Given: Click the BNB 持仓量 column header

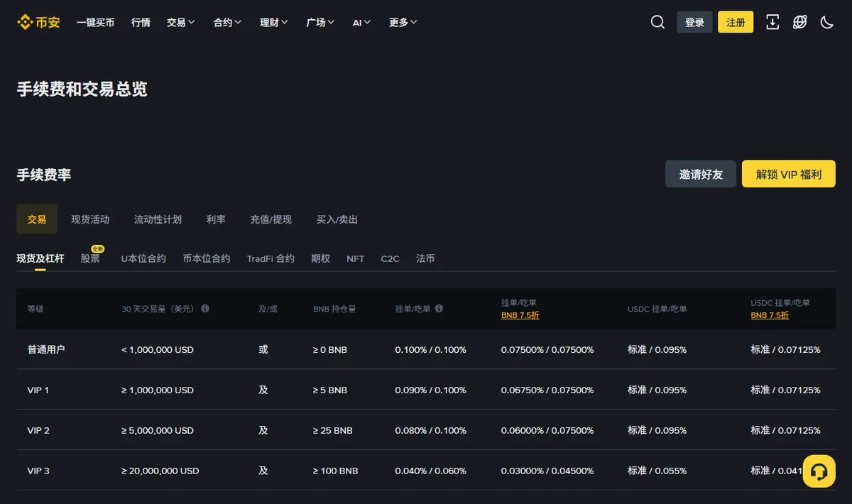Looking at the screenshot, I should tap(334, 309).
